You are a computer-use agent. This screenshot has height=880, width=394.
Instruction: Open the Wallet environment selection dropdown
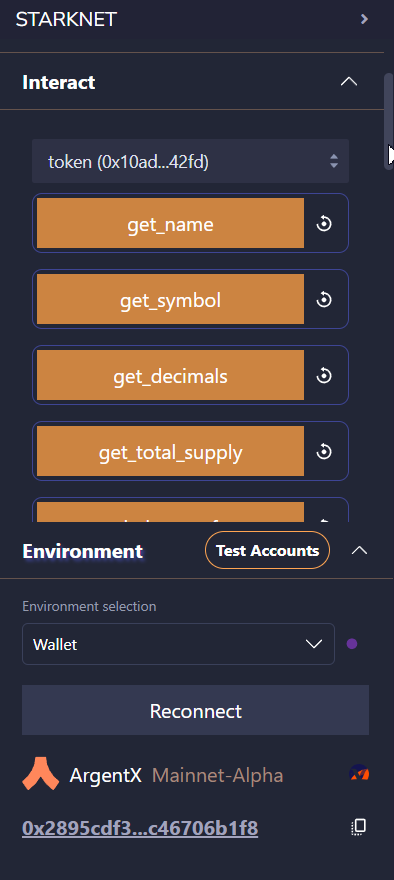tap(178, 644)
